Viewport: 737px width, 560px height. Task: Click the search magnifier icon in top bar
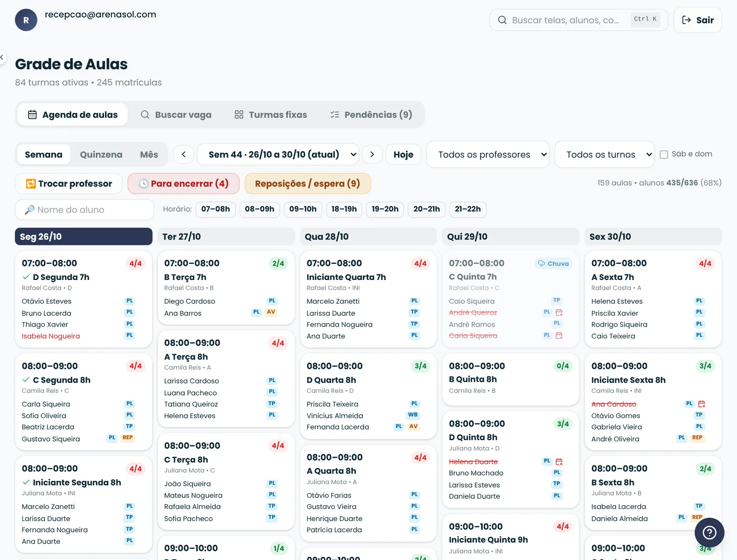point(503,20)
